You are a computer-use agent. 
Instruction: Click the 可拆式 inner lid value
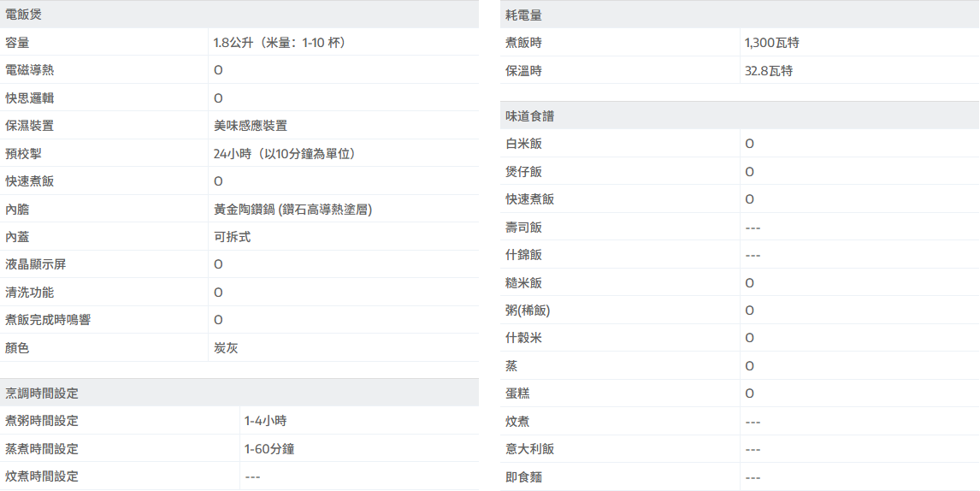(x=232, y=237)
